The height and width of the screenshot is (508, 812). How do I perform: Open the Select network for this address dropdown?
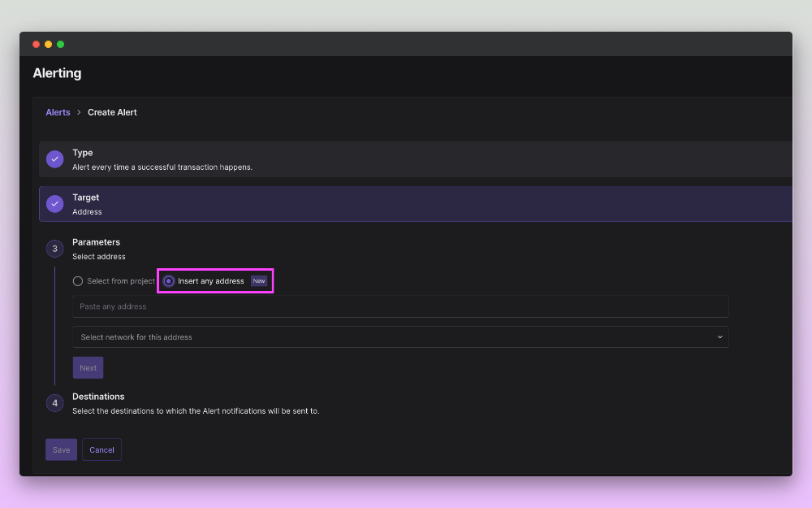[x=400, y=336]
